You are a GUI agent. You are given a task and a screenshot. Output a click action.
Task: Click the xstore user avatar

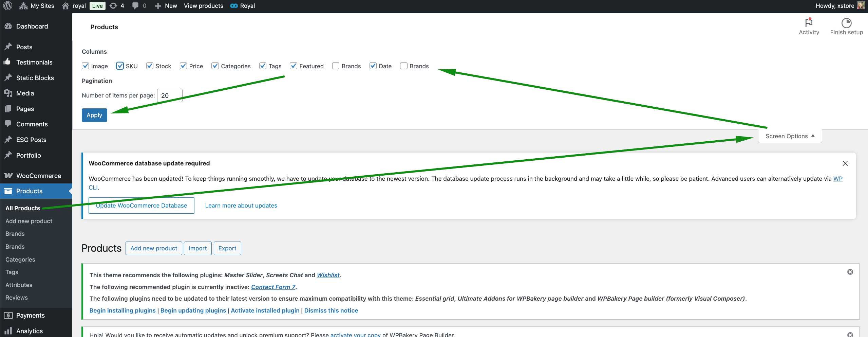click(861, 5)
